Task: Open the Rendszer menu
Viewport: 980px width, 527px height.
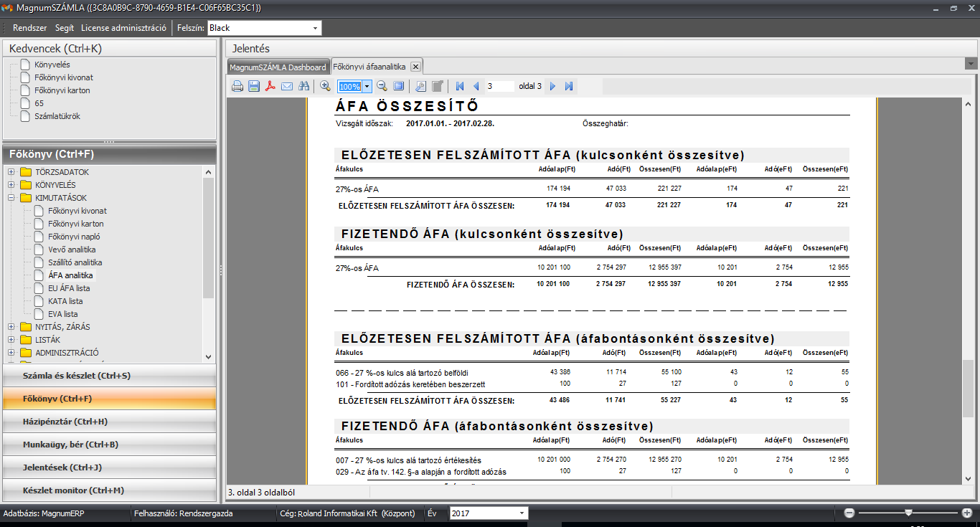Action: 30,28
